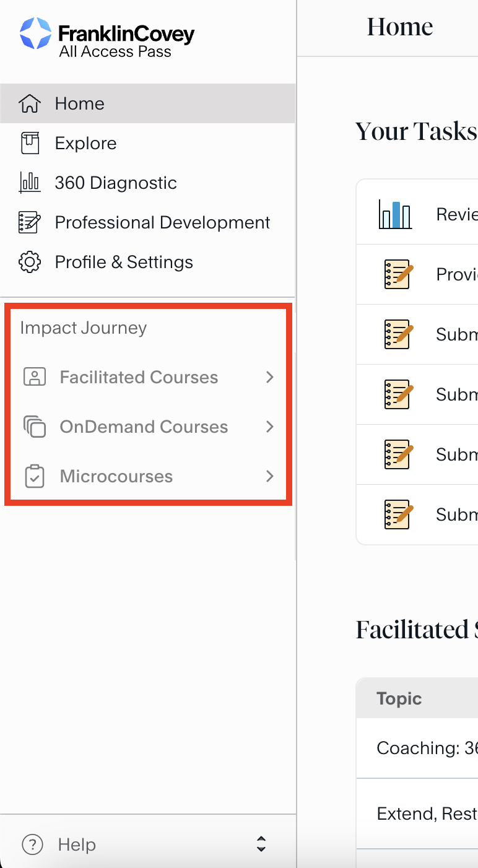Screen dimensions: 478x868
Task: Click the FranklinCovey star logo icon
Action: click(35, 33)
